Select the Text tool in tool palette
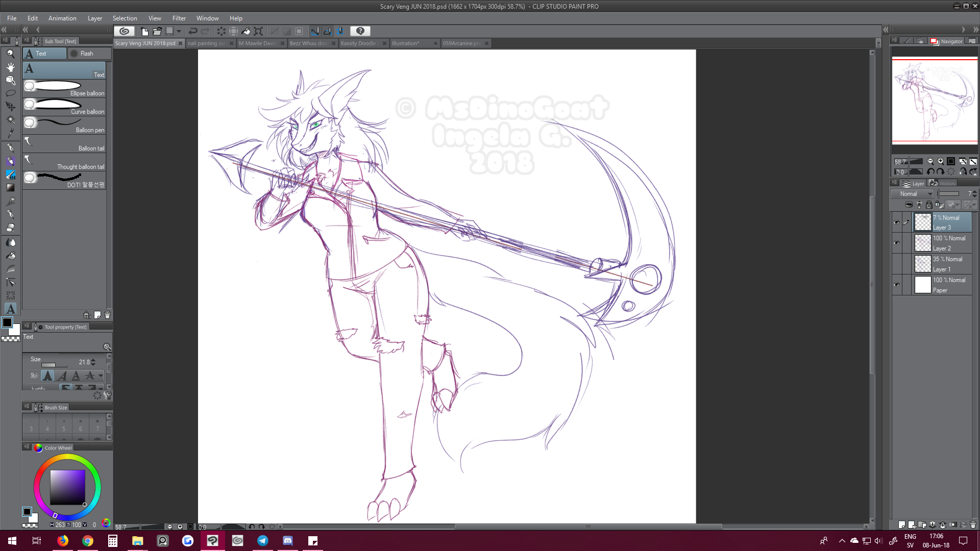The image size is (980, 551). click(10, 309)
